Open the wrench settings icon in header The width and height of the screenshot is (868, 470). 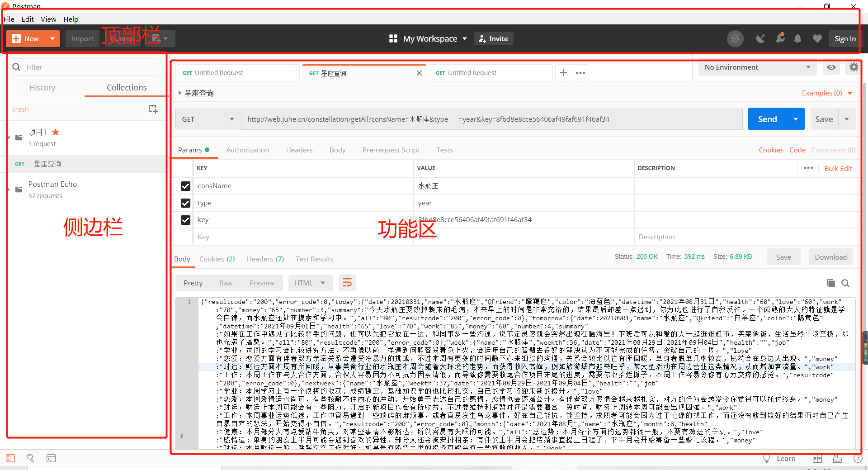click(780, 38)
